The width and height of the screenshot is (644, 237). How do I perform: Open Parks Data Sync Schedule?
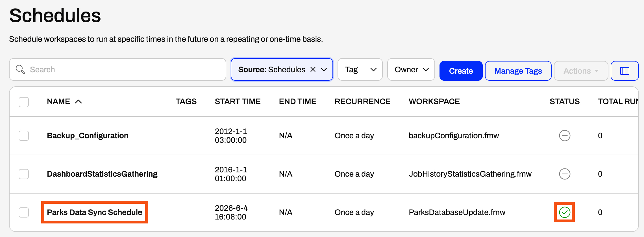94,212
